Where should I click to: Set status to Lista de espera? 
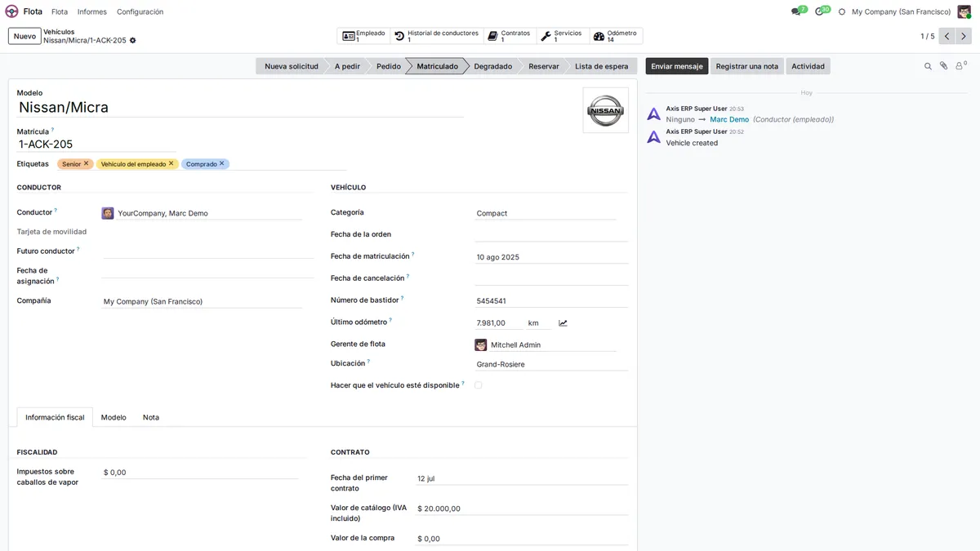(x=602, y=66)
